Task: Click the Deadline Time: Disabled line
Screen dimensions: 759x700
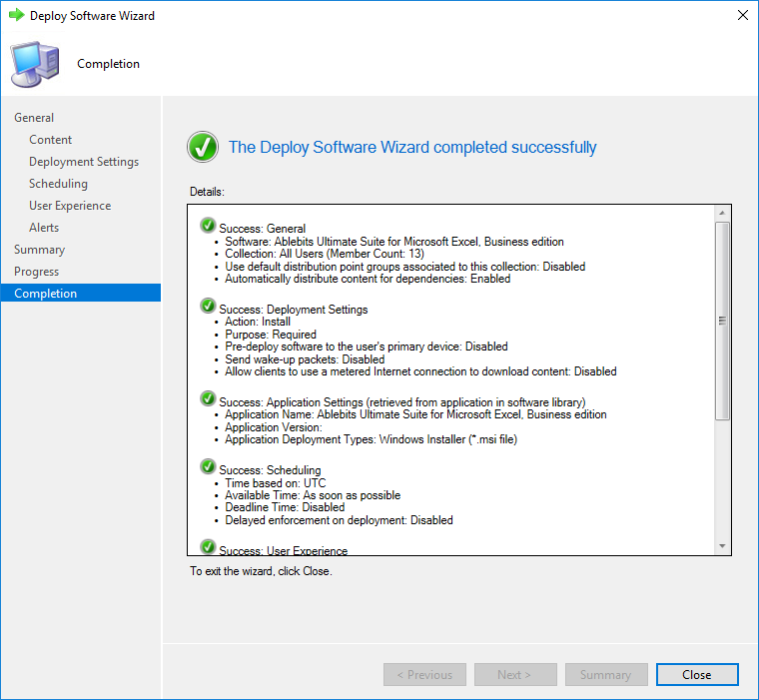Action: 285,507
